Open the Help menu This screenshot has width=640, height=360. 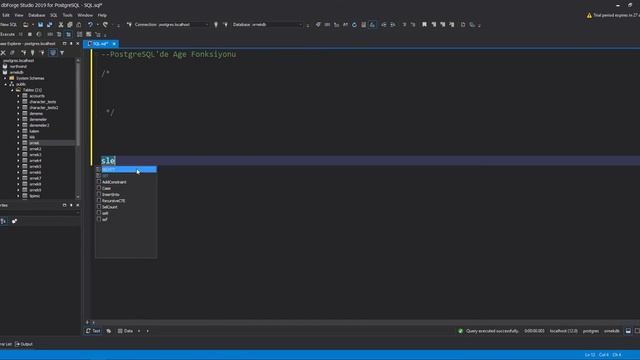pos(102,15)
